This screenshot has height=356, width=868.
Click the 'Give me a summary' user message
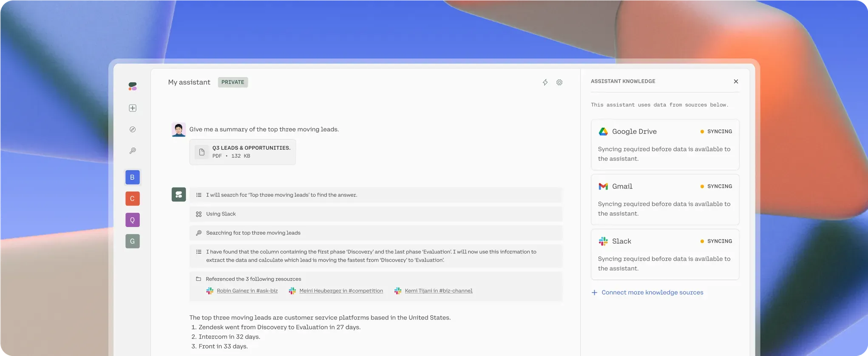264,129
